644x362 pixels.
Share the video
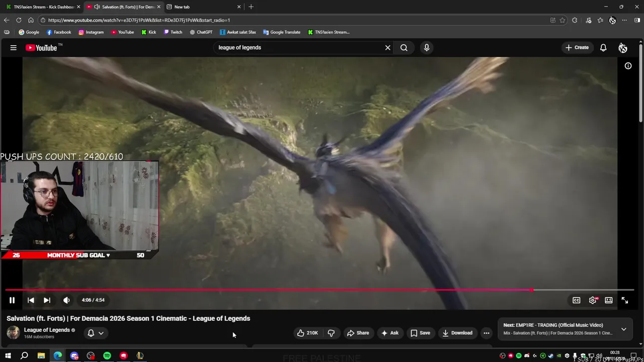pyautogui.click(x=358, y=333)
